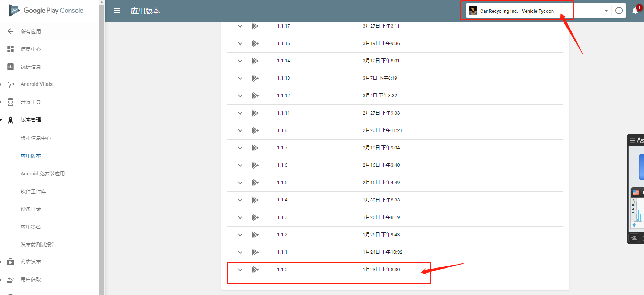Click the date 2月20日 上午11:21
The width and height of the screenshot is (644, 295).
click(382, 130)
